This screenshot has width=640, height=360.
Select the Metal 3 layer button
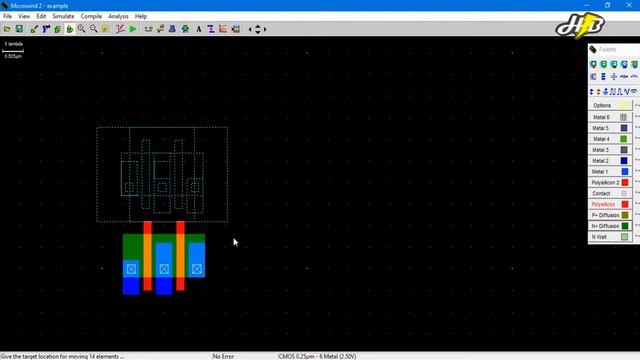(x=610, y=150)
